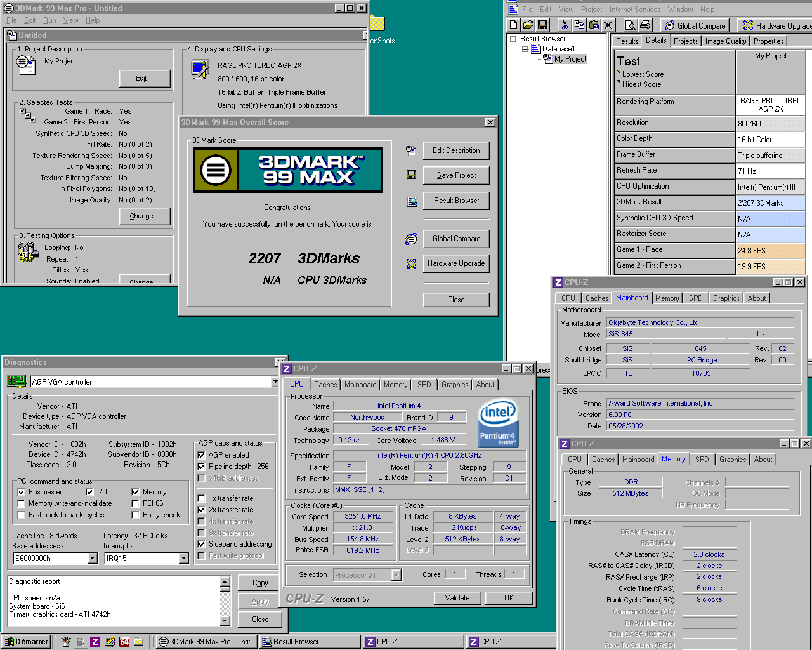Click the red 64 quick launch icon
The image size is (812, 650).
(x=124, y=642)
